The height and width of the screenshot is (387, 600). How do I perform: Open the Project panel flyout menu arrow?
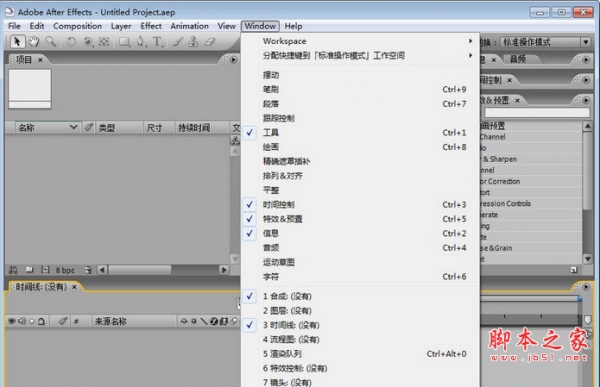pos(234,60)
